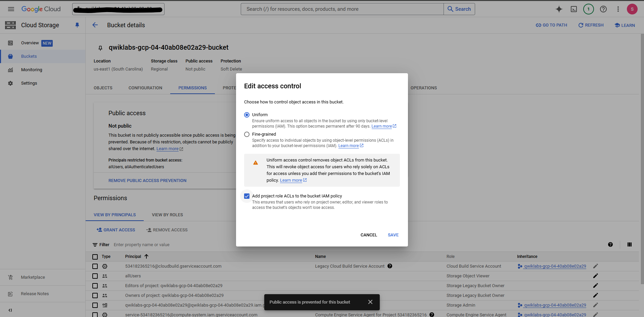Viewport: 644px width, 317px height.
Task: Switch to the Configuration tab
Action: [145, 88]
